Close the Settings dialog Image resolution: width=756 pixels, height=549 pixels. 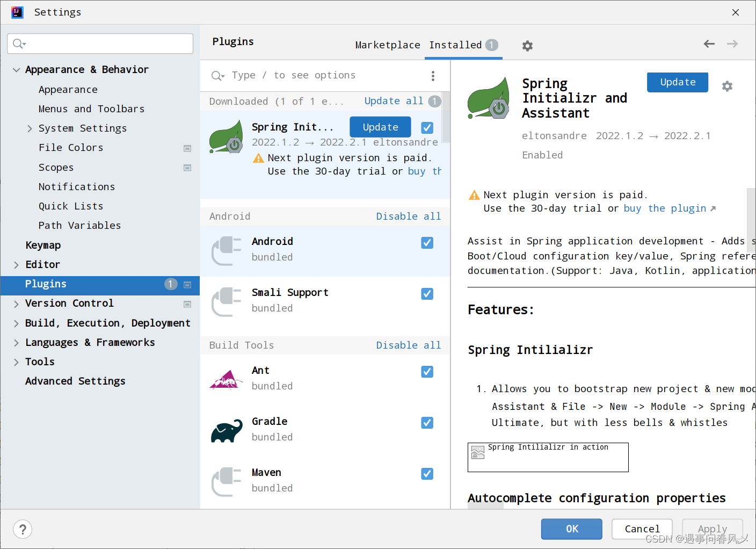[736, 12]
